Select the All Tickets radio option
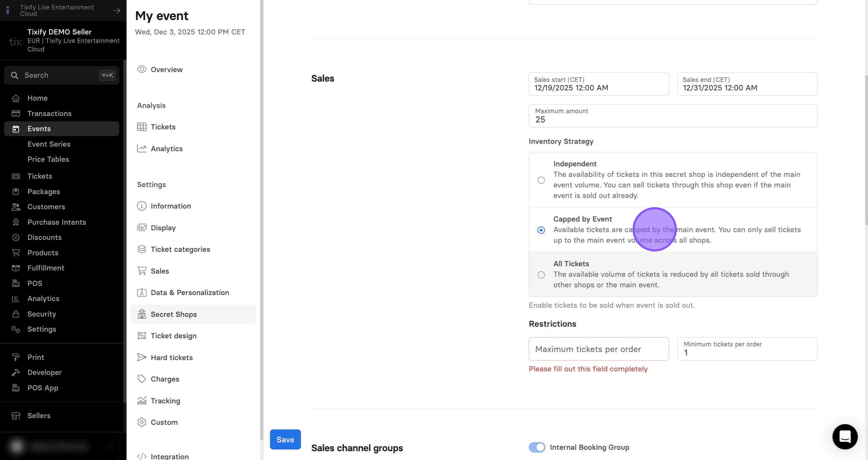The image size is (868, 460). pyautogui.click(x=541, y=275)
